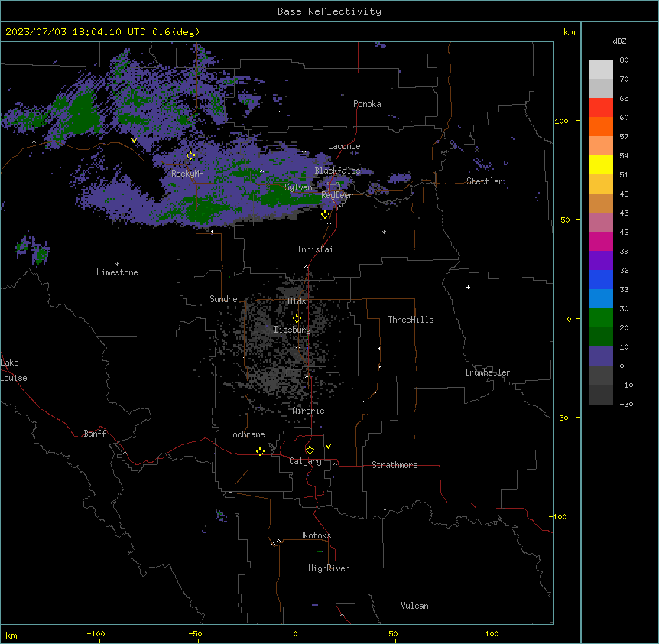Click the ThreeHills label

411,320
